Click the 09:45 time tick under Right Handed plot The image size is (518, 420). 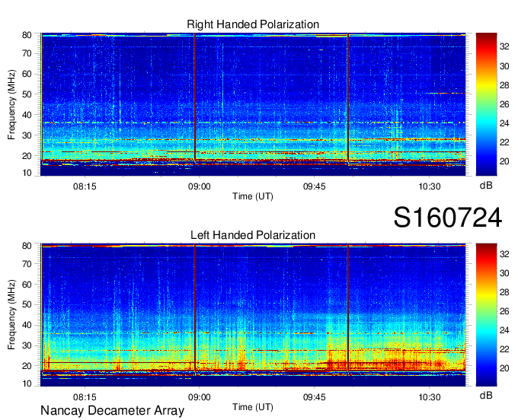coord(314,186)
